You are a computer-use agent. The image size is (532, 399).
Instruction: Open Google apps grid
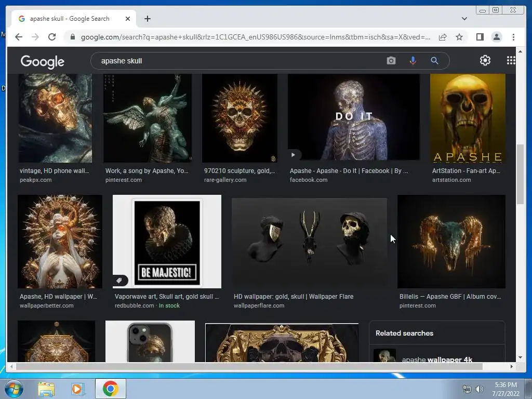coord(511,60)
